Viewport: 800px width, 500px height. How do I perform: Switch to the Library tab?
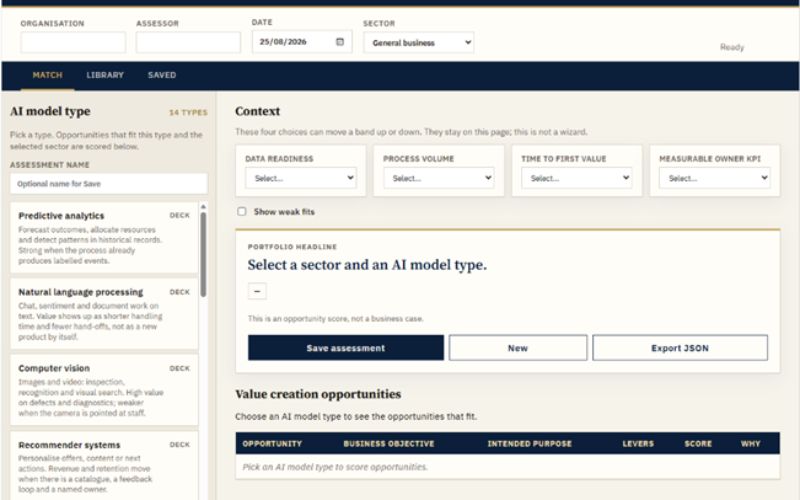pyautogui.click(x=105, y=75)
